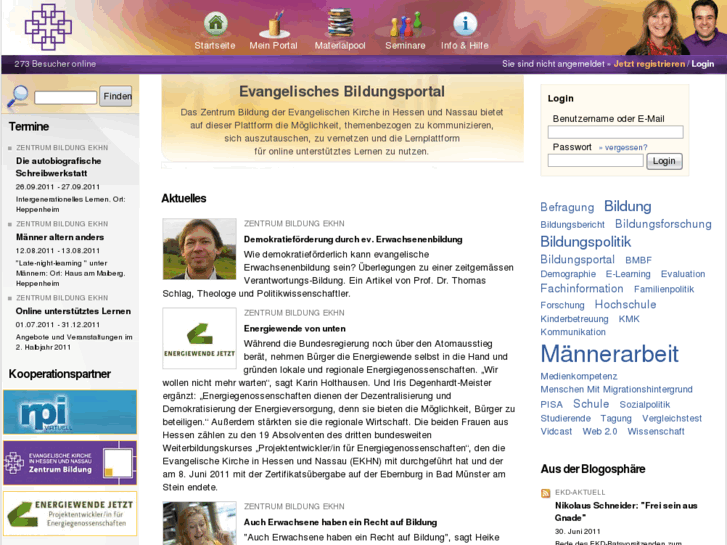This screenshot has height=545, width=727.
Task: Focus the Benutzername oder E-Mail field
Action: pyautogui.click(x=615, y=132)
